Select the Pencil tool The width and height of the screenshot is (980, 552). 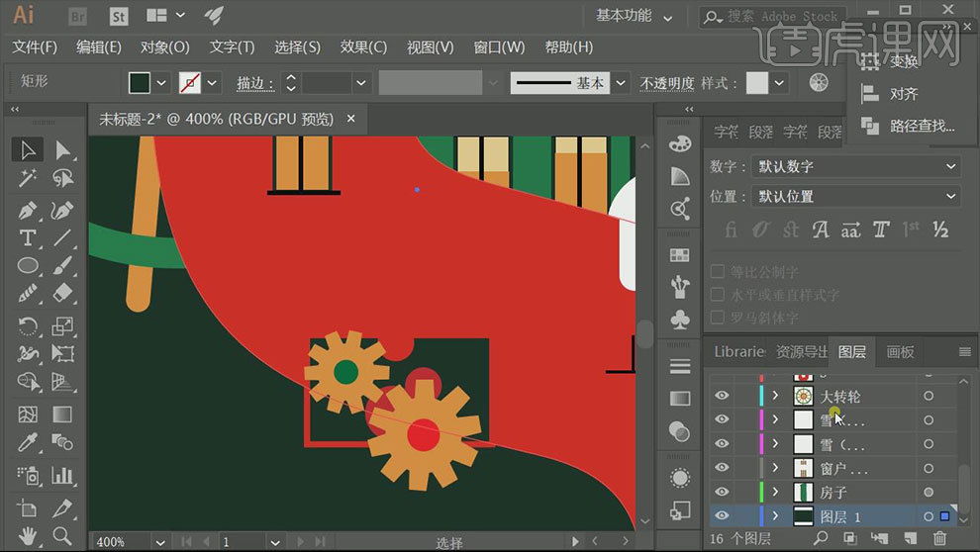pos(28,294)
